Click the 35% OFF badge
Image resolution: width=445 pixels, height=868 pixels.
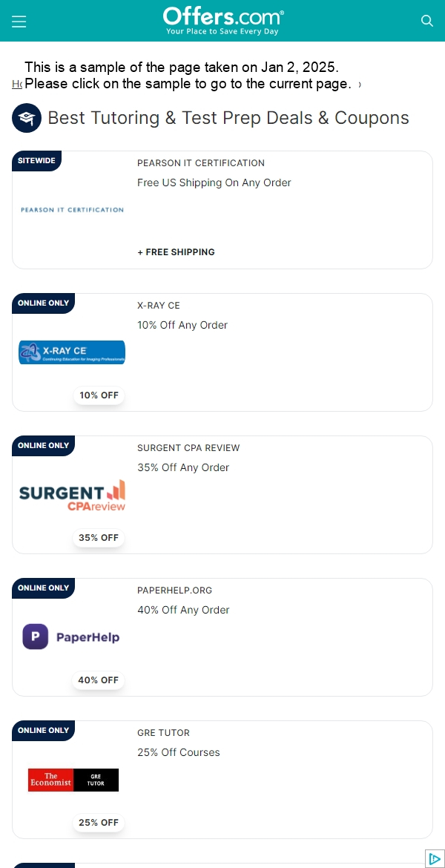99,538
